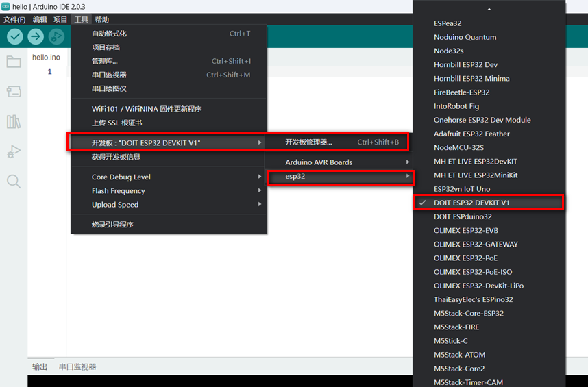Switch to the 输出 panel tab
588x387 pixels.
(40, 366)
